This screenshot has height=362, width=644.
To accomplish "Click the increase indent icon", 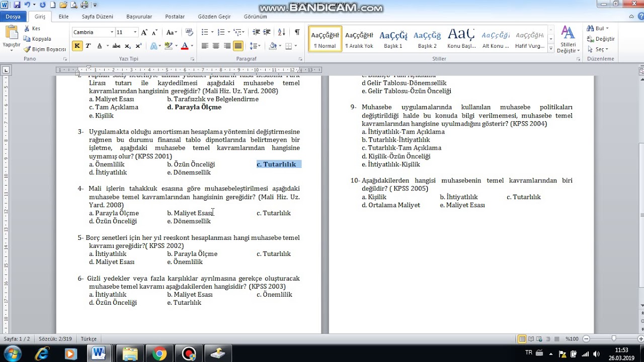I will pyautogui.click(x=267, y=32).
